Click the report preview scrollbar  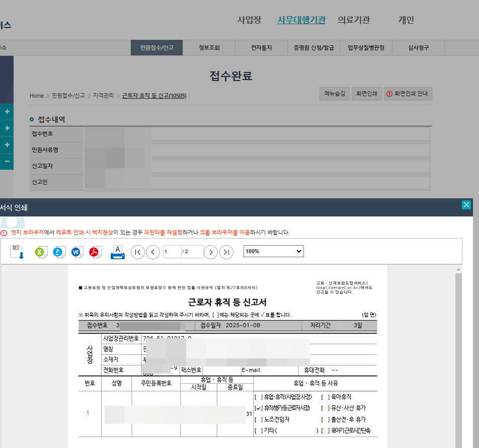[458, 352]
